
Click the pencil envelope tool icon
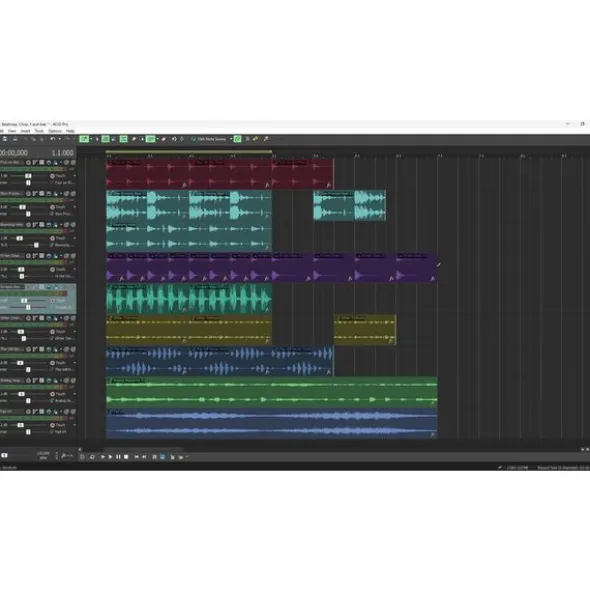click(x=133, y=139)
